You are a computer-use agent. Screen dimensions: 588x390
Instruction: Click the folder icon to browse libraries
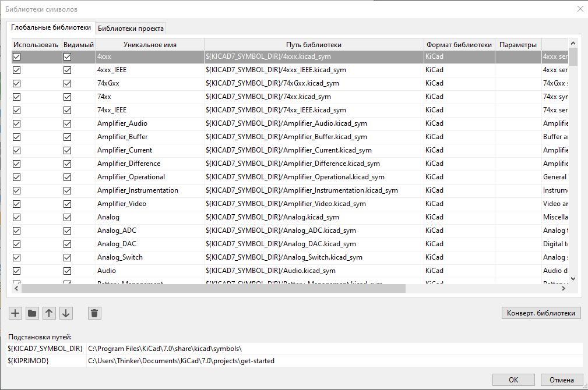[x=33, y=313]
